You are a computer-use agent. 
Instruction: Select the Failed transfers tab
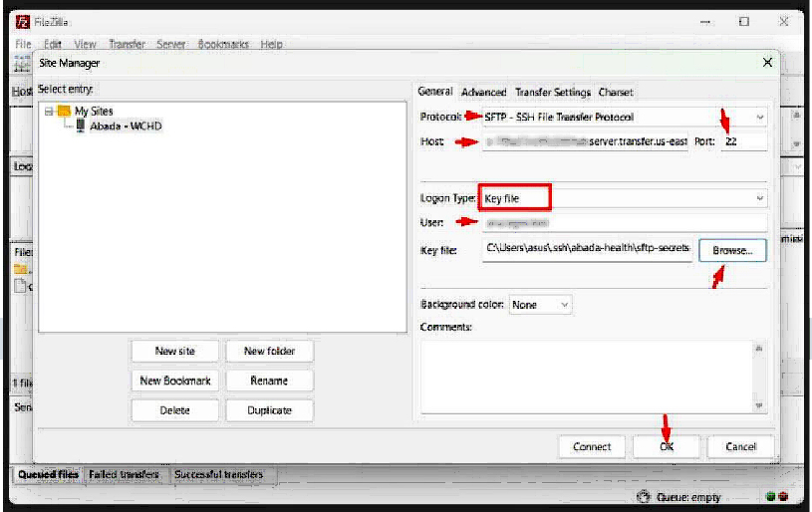(124, 475)
